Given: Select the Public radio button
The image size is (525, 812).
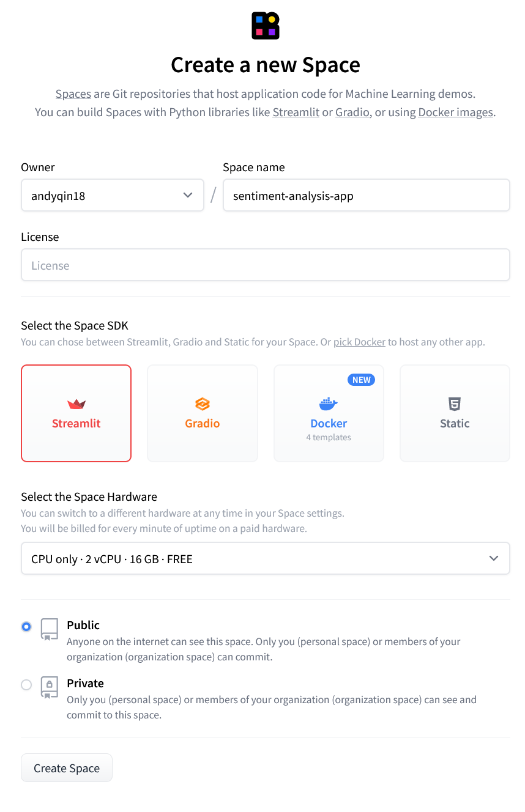Looking at the screenshot, I should pos(26,627).
